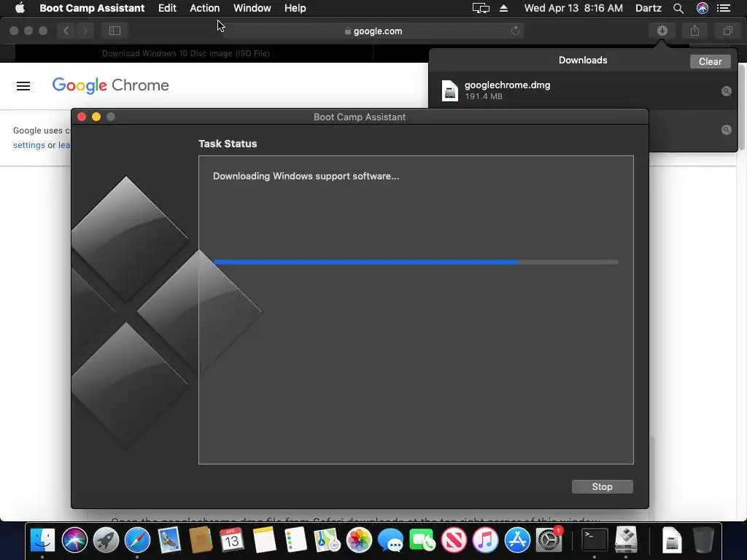This screenshot has width=747, height=560.
Task: Open System Preferences from the Dock
Action: click(549, 540)
